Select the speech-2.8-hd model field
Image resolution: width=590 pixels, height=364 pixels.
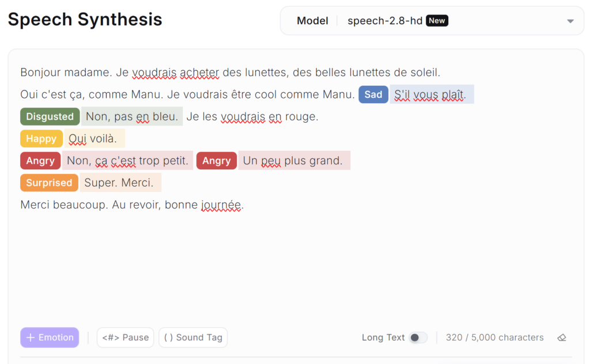point(384,21)
